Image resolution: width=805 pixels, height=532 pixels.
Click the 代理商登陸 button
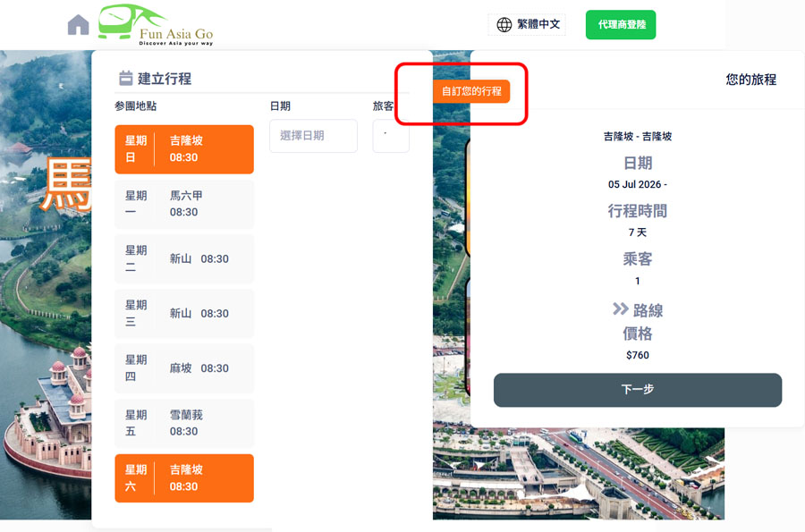click(x=621, y=25)
